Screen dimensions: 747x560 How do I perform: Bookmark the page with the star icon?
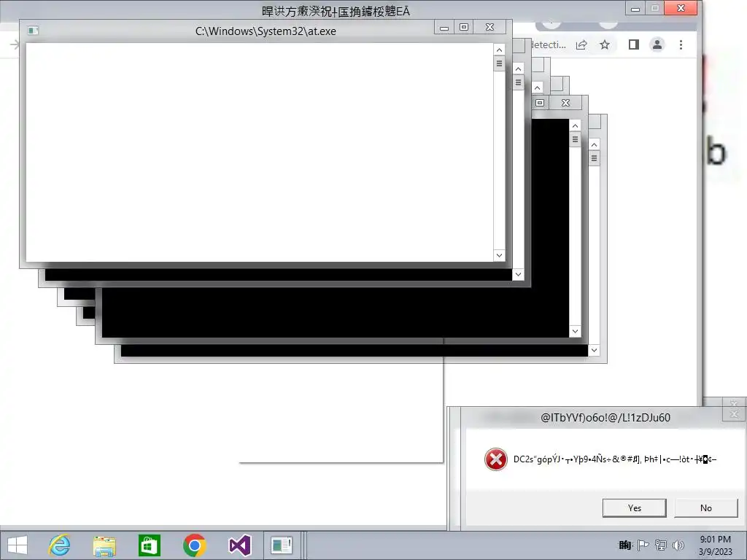click(605, 44)
